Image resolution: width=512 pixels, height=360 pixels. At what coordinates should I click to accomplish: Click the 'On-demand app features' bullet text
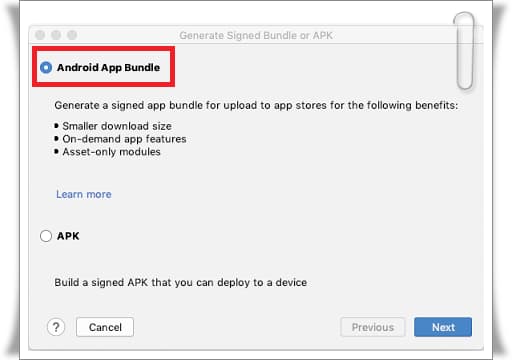pyautogui.click(x=124, y=139)
